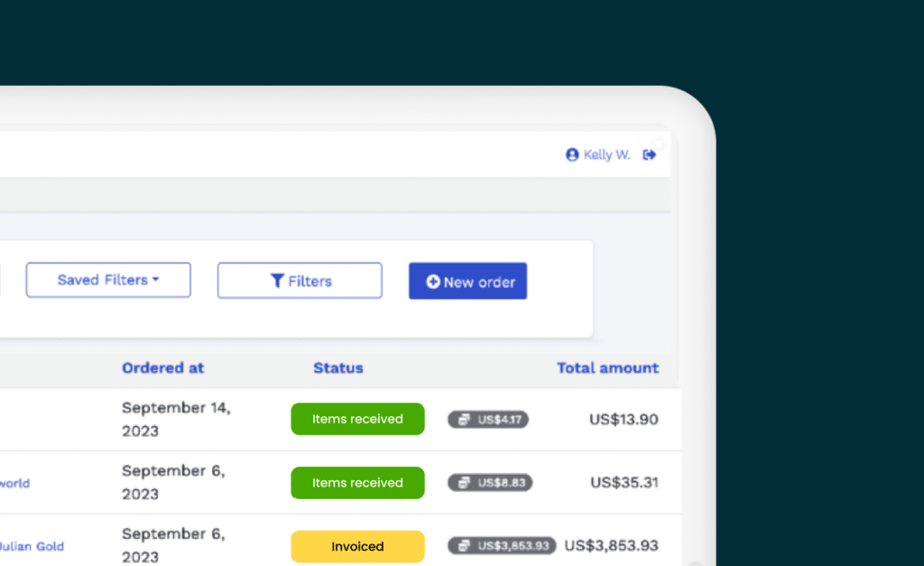Sort by Status column header
Screen dimensions: 924x566
tap(338, 368)
